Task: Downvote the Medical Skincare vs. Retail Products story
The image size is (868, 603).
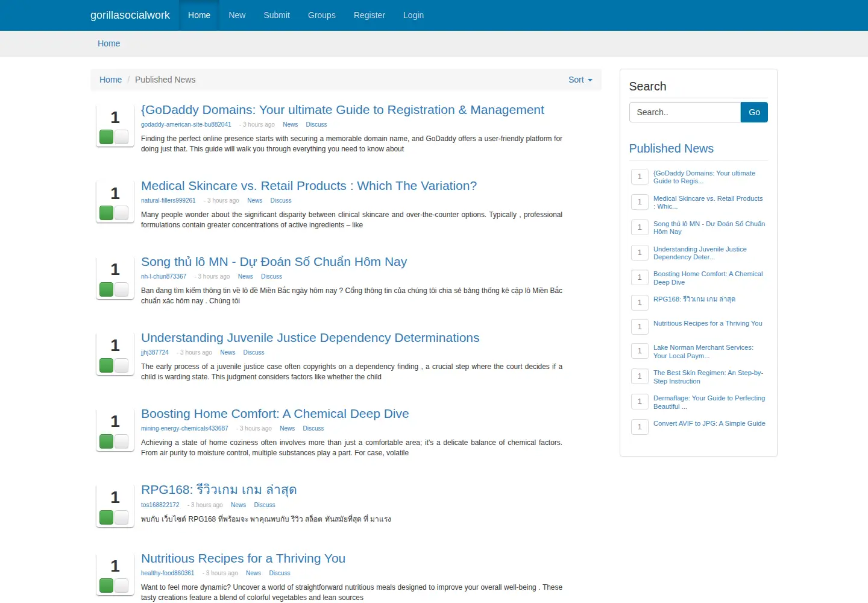Action: tap(121, 213)
